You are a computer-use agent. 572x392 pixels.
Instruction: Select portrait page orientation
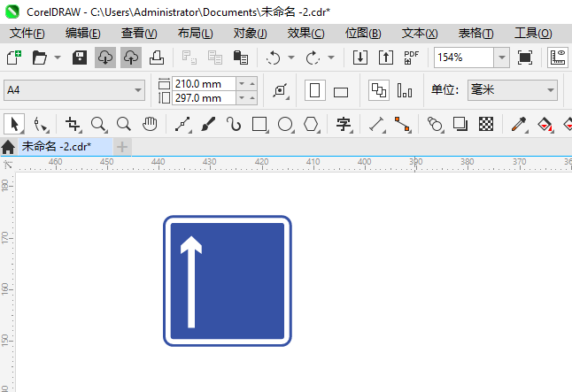(x=315, y=90)
